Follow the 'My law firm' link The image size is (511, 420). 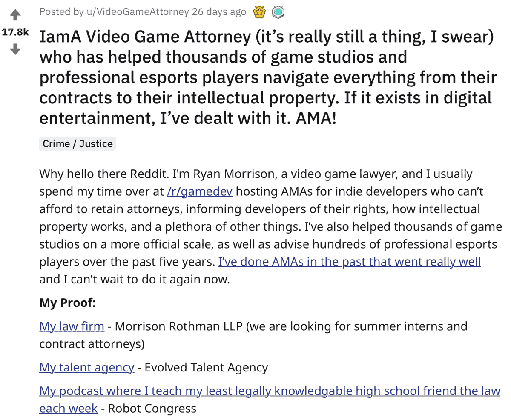(72, 326)
